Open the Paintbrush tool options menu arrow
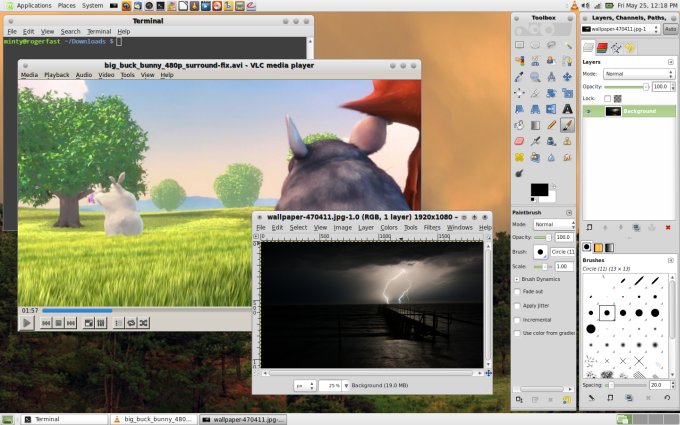 coord(569,213)
